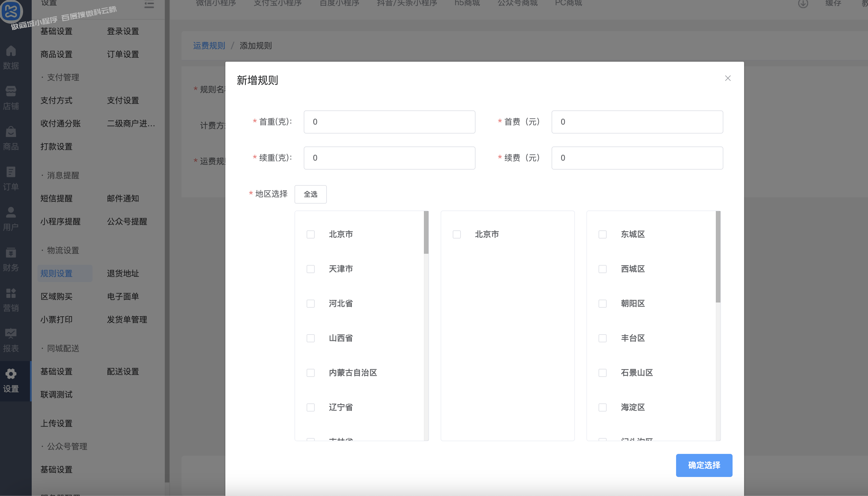Open the 用户 user icon in sidebar

pos(11,212)
